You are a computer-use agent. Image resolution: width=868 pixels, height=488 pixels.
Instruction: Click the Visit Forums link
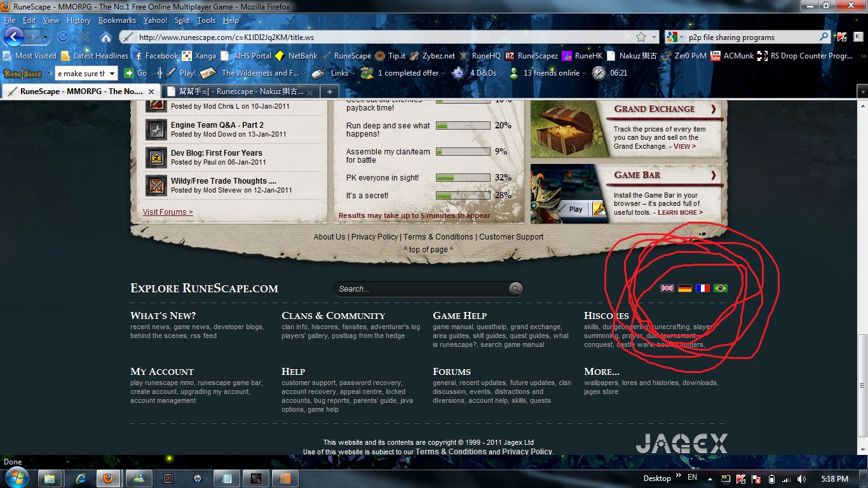click(x=168, y=212)
